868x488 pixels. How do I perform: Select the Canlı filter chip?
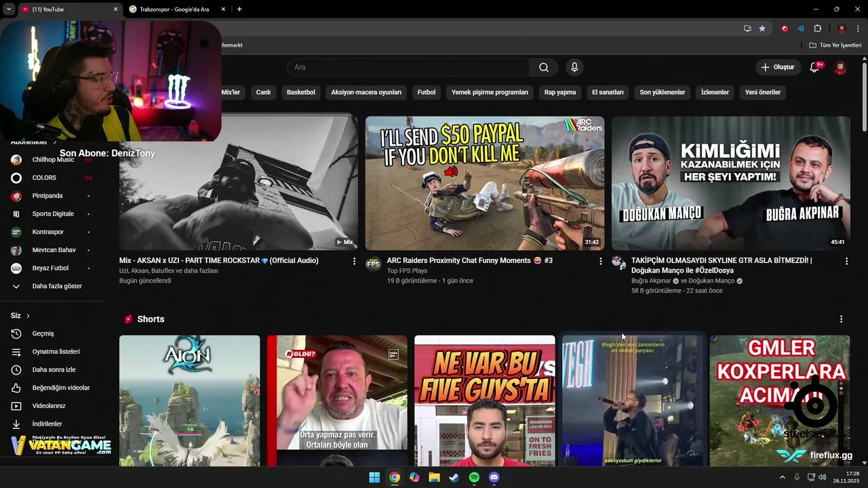[263, 92]
